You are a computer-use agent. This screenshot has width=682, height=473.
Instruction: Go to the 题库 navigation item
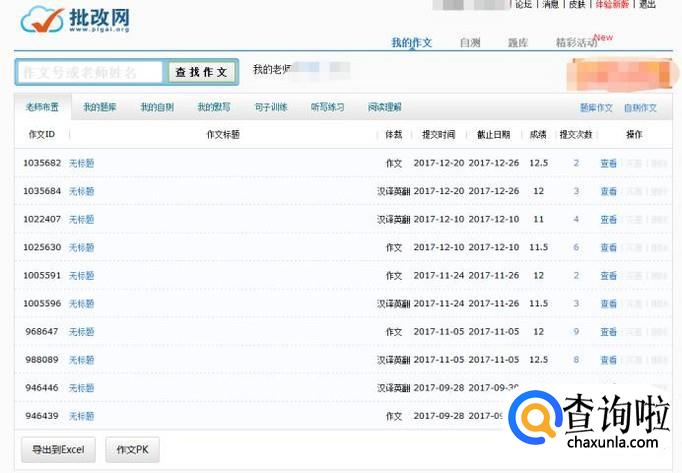coord(518,43)
